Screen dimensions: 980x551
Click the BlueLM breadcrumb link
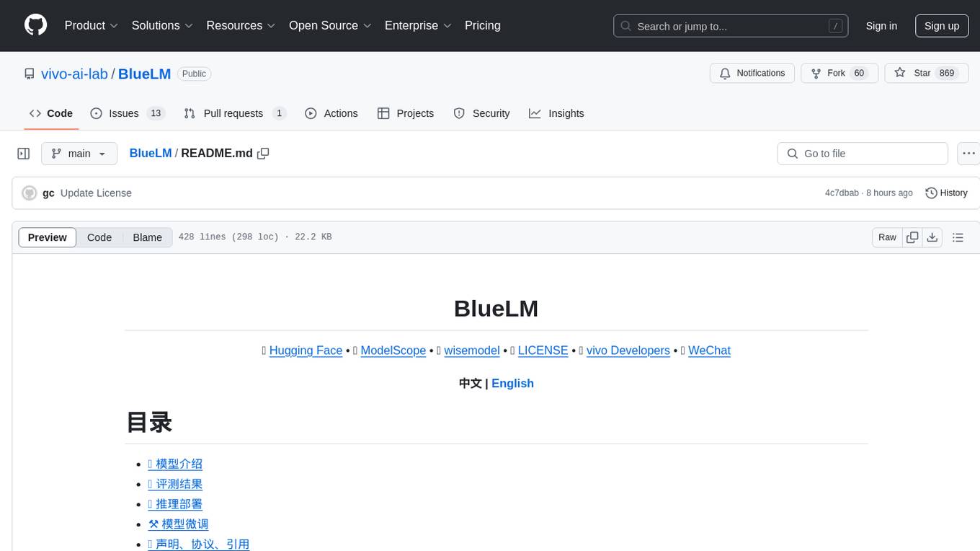point(151,153)
